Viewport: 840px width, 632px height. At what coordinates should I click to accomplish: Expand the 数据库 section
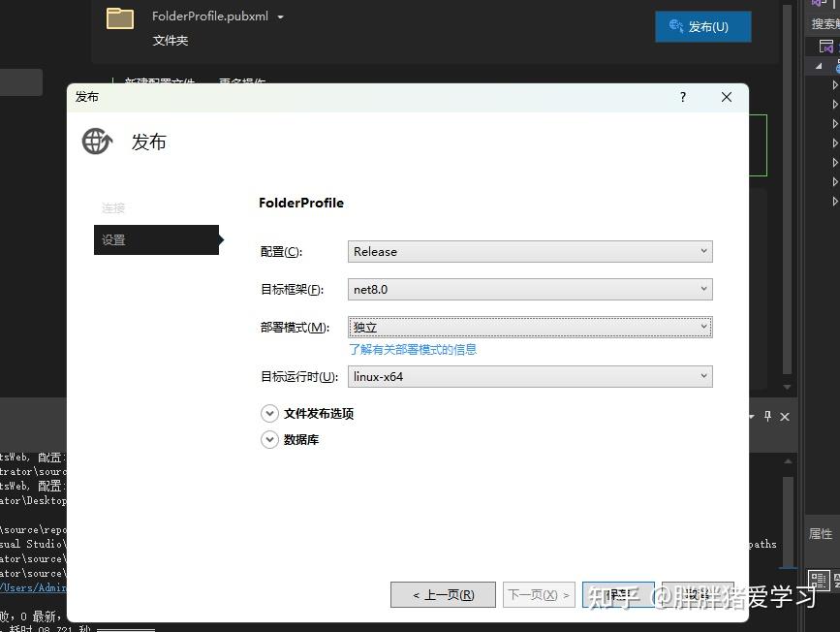point(269,439)
